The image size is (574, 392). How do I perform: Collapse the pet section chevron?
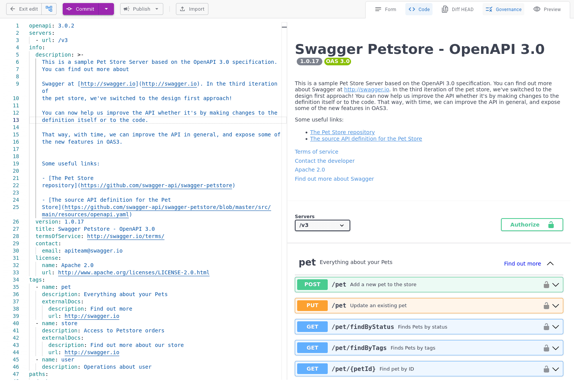click(x=550, y=264)
